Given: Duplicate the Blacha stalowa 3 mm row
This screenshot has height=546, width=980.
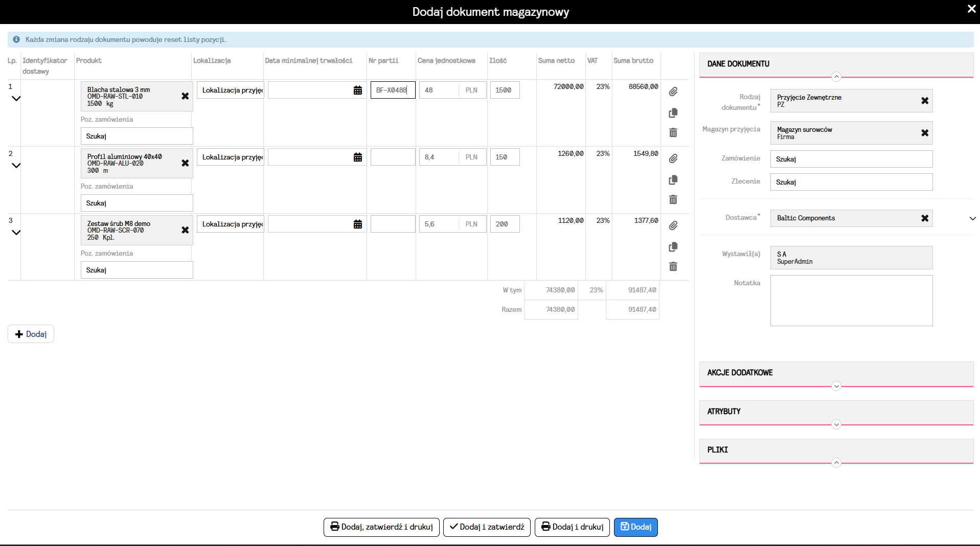Looking at the screenshot, I should [673, 112].
